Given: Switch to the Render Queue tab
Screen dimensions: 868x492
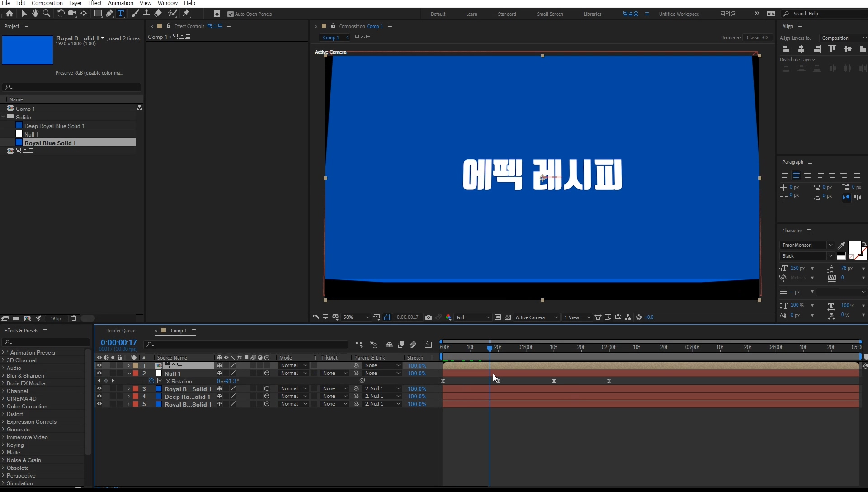Looking at the screenshot, I should pyautogui.click(x=121, y=331).
